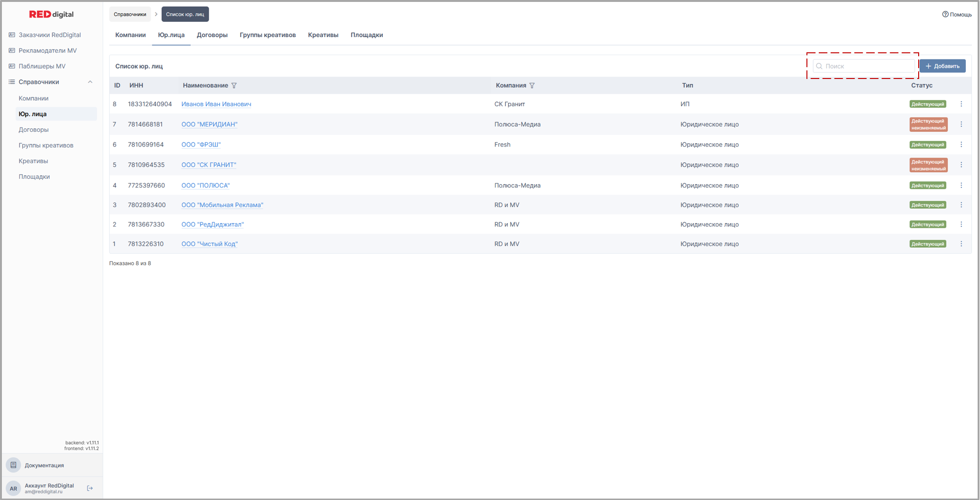Open the Компания column filter icon

point(532,86)
